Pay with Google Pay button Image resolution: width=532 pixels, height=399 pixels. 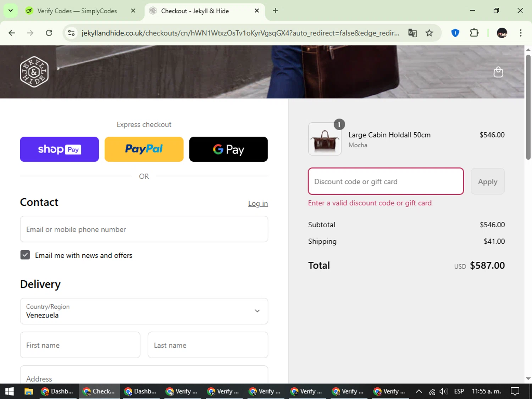[x=228, y=149]
